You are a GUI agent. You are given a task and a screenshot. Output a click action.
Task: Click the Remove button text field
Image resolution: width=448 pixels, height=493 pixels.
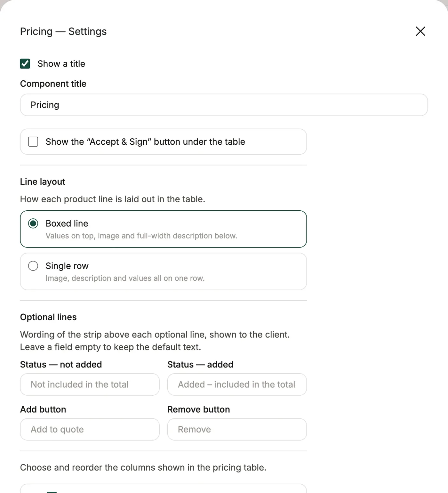point(237,429)
